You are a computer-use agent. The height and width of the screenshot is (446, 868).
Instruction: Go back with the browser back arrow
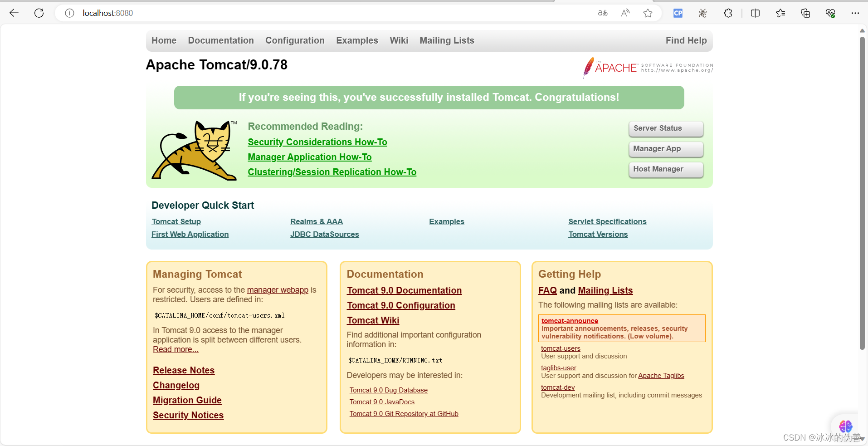(x=14, y=13)
